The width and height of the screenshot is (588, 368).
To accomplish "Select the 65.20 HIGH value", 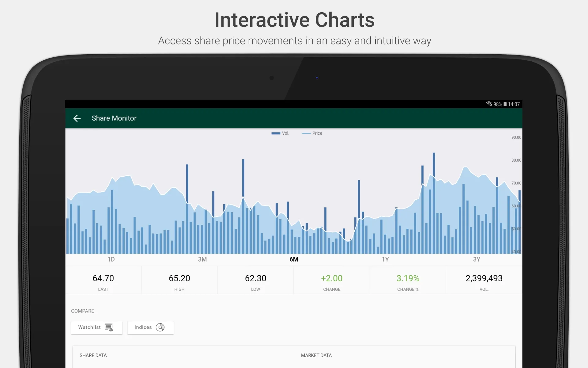I will (x=179, y=278).
